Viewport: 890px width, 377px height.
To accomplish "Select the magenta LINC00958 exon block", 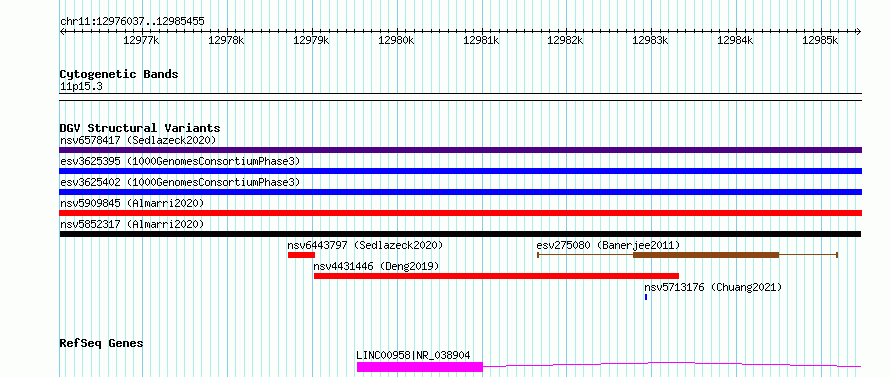I will coord(419,367).
